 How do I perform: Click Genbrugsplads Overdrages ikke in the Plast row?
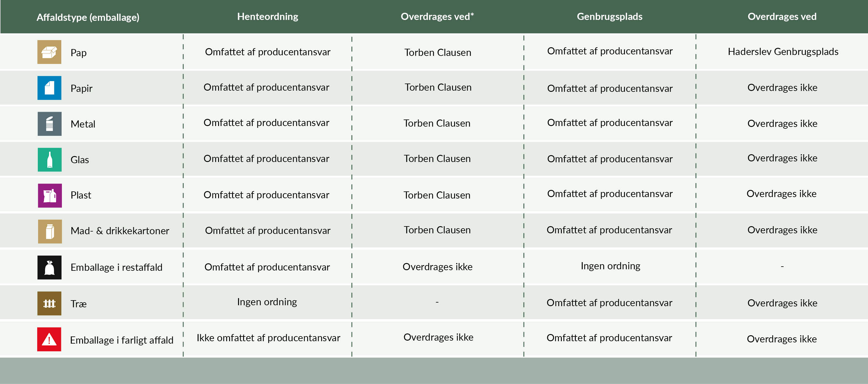point(781,194)
